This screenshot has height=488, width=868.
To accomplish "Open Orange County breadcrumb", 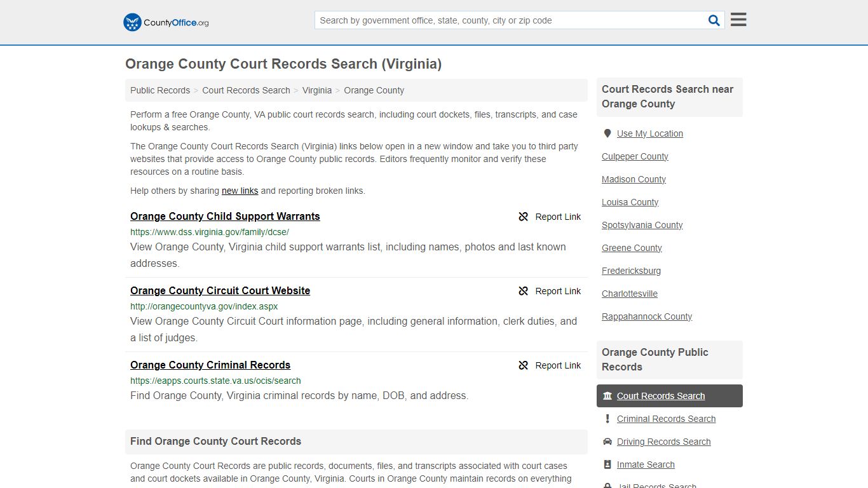I will (374, 90).
